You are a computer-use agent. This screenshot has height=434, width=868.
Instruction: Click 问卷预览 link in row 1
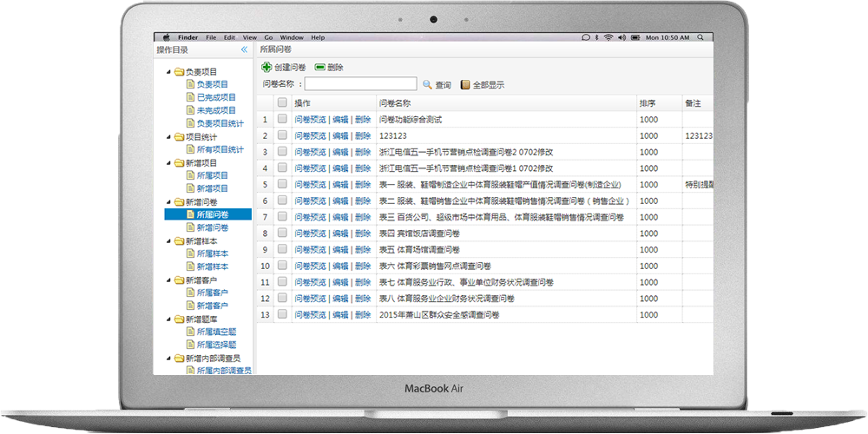click(310, 119)
